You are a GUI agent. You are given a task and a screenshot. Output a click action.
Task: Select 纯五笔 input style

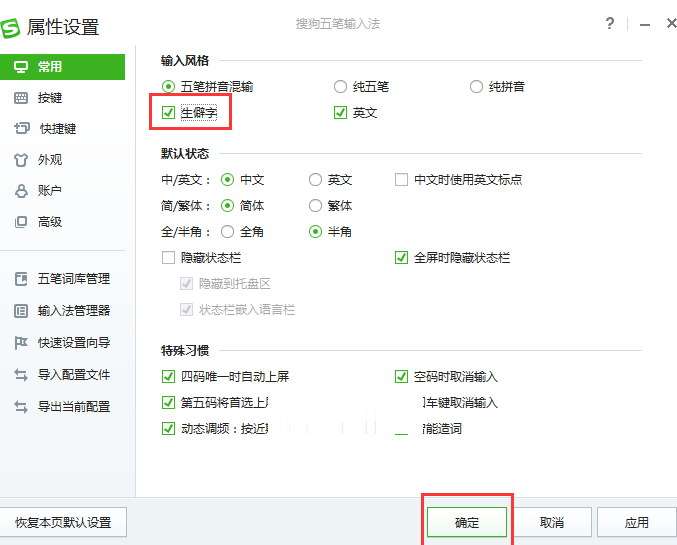click(340, 87)
